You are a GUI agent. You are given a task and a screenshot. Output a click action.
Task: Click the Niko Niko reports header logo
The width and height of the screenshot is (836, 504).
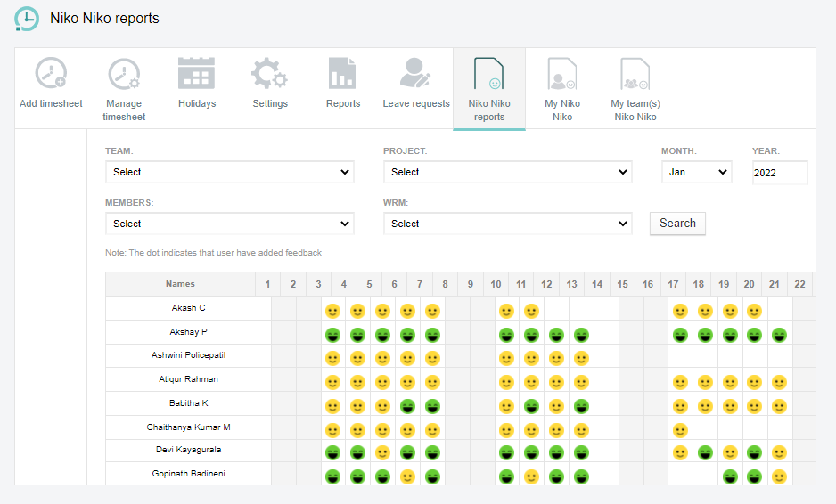pos(27,19)
